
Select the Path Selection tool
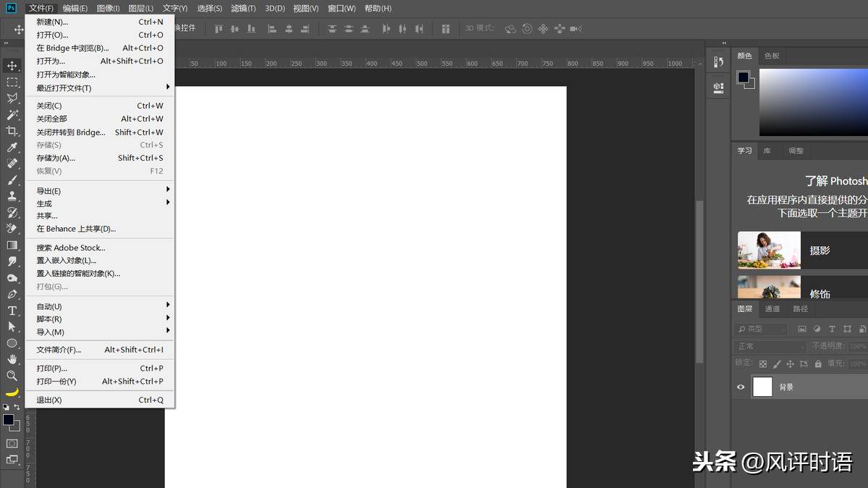tap(12, 327)
